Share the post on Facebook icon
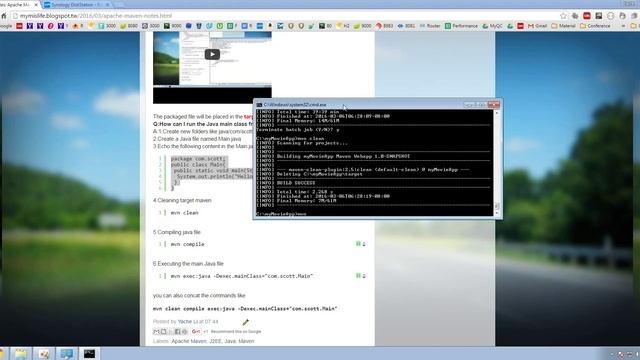 [178, 331]
